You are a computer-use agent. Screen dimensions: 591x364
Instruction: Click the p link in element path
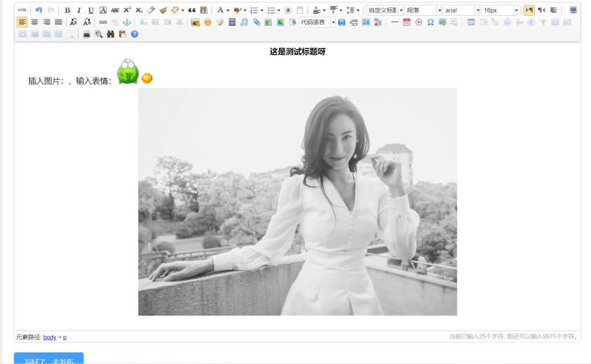click(65, 337)
